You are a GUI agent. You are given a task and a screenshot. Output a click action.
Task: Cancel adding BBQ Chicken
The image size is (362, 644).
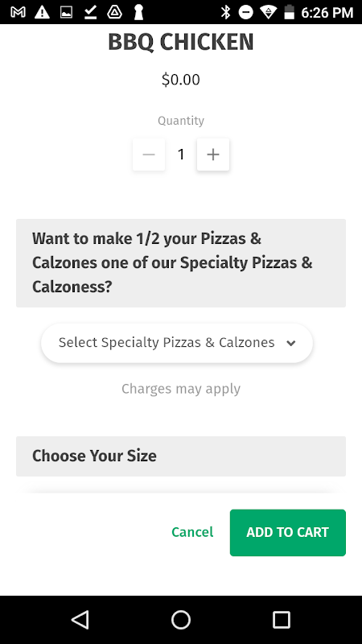click(192, 532)
